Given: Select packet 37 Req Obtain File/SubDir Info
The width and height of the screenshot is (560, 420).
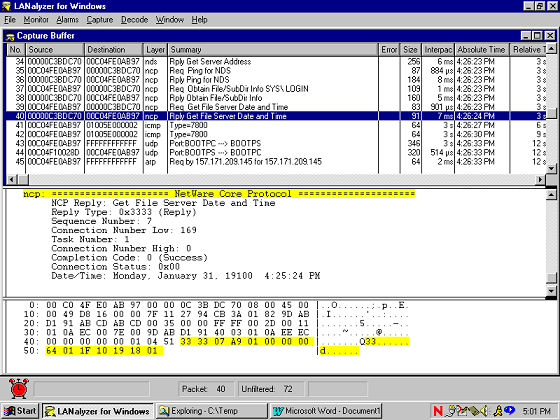Looking at the screenshot, I should tap(276, 89).
